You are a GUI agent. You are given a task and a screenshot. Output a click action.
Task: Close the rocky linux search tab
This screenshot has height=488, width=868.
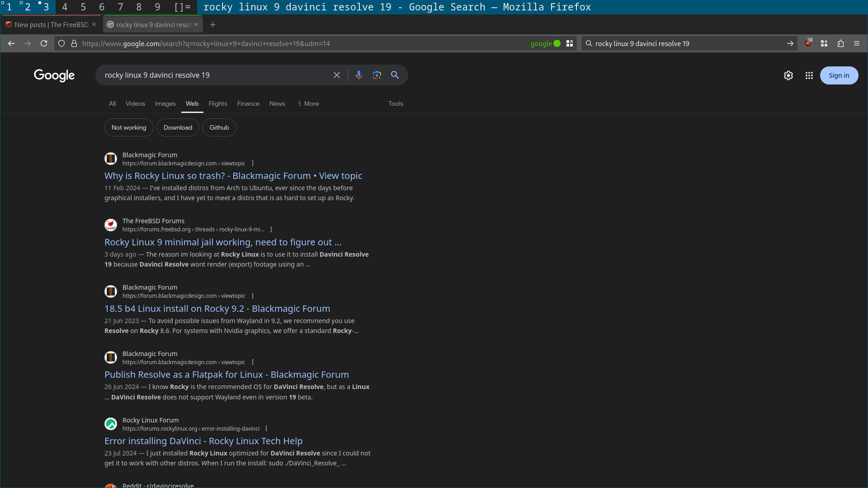(x=196, y=24)
